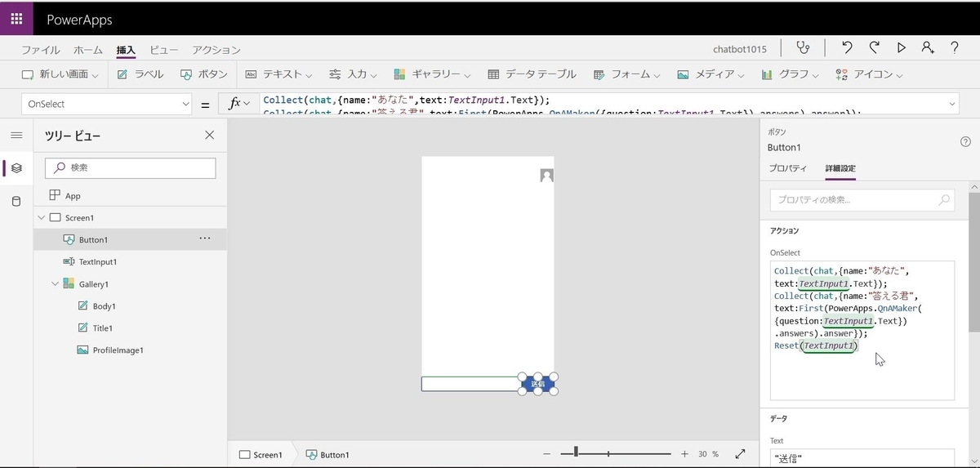Open the New screen dropdown

[60, 74]
